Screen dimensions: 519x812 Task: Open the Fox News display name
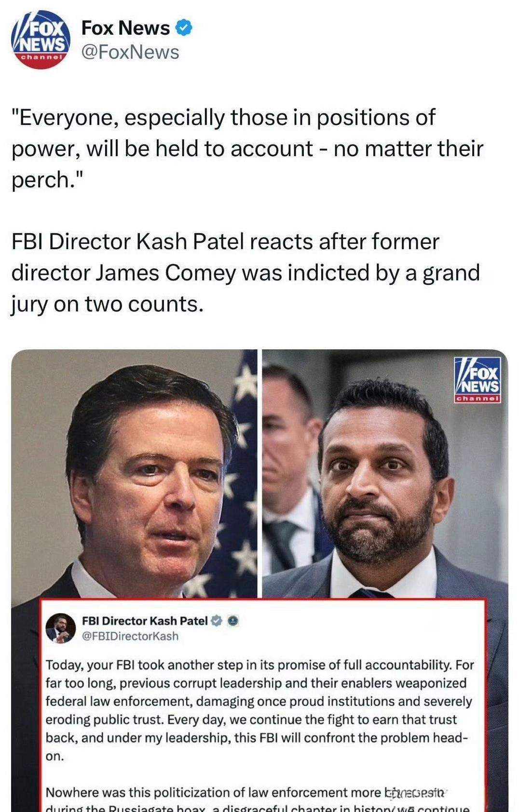point(125,28)
